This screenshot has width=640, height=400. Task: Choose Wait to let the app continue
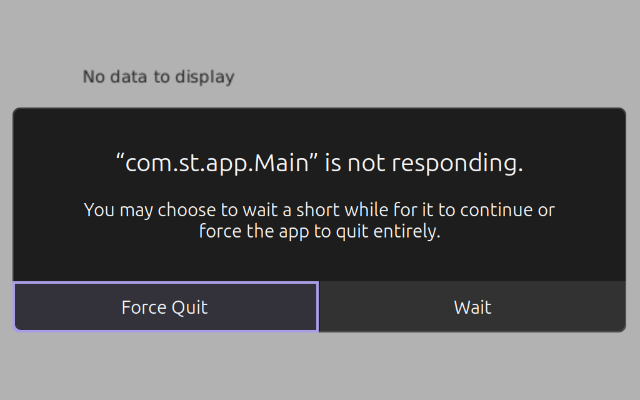coord(472,307)
